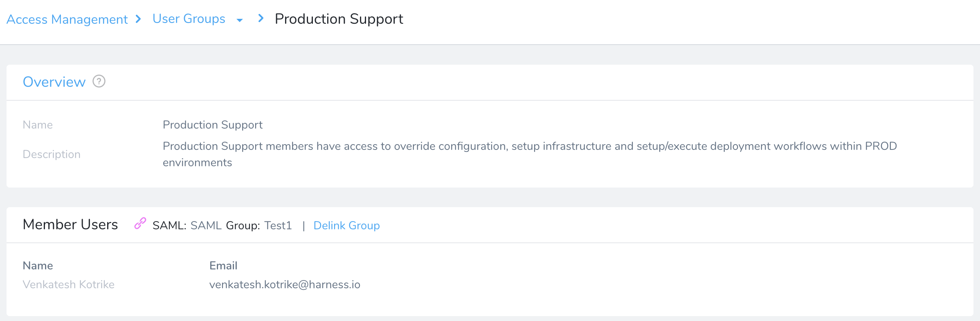Click the Delink Group link
The image size is (980, 321).
(x=346, y=226)
